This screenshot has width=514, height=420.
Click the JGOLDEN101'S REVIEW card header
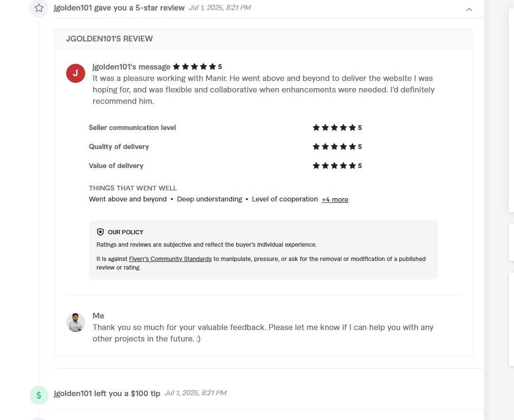tap(109, 39)
